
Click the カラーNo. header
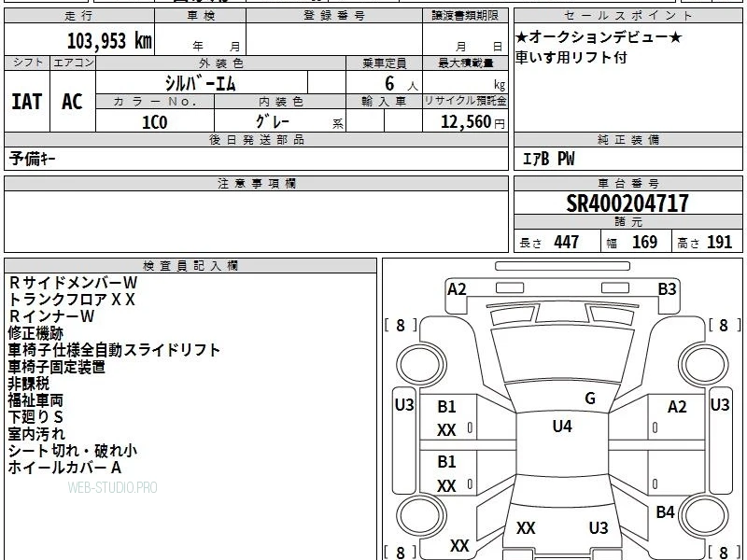pyautogui.click(x=155, y=102)
